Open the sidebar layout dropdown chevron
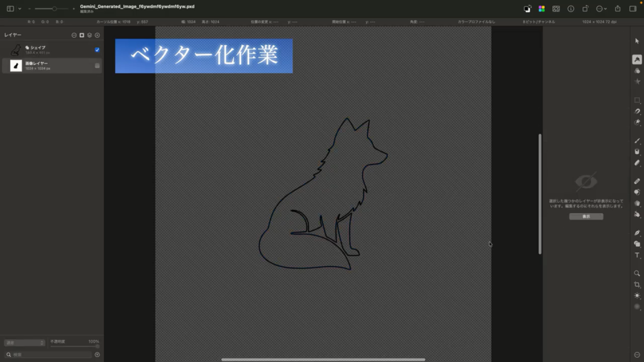This screenshot has height=362, width=644. (19, 9)
